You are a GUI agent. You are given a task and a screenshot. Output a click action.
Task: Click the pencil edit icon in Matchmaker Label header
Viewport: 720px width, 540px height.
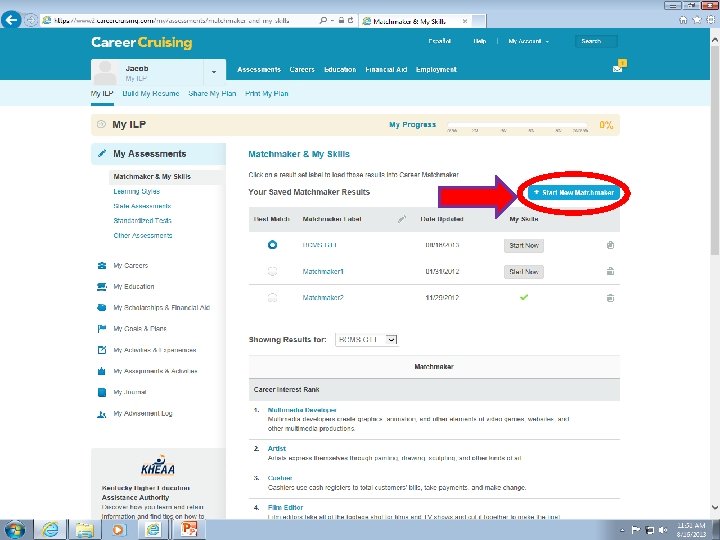pyautogui.click(x=402, y=219)
